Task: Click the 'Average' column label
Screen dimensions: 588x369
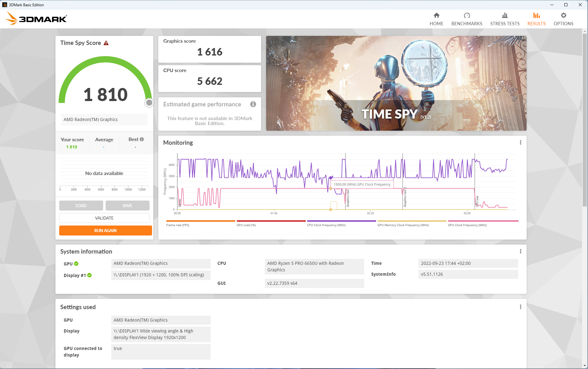Action: pos(104,140)
